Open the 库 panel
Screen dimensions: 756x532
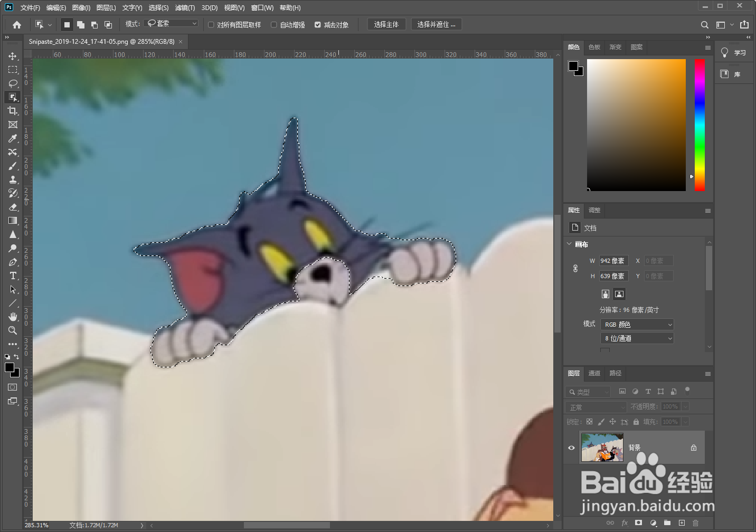click(734, 74)
